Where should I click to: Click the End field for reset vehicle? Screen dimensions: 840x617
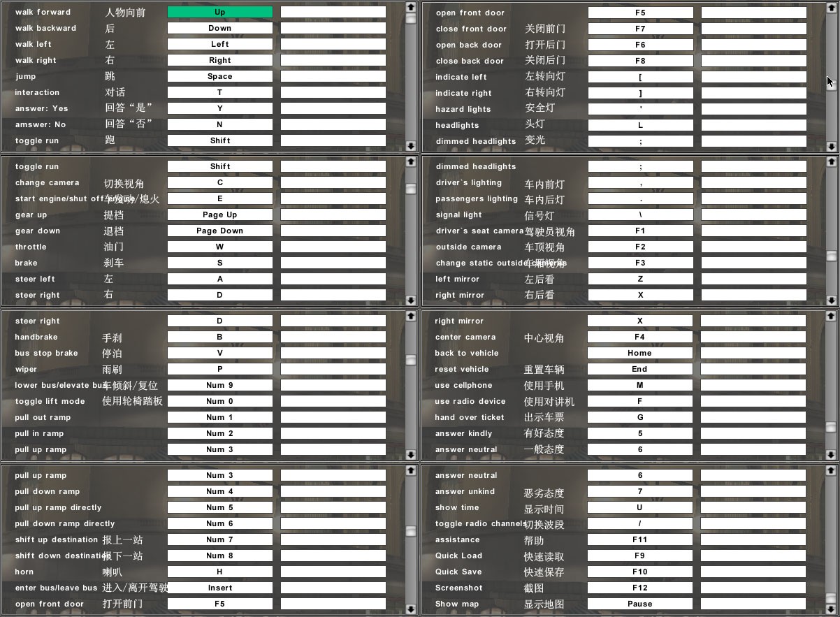click(640, 369)
